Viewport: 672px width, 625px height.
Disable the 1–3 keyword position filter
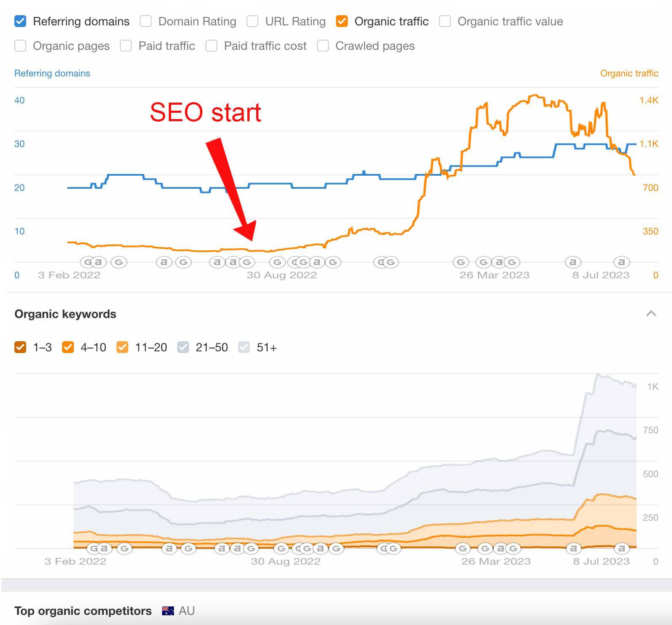[20, 347]
